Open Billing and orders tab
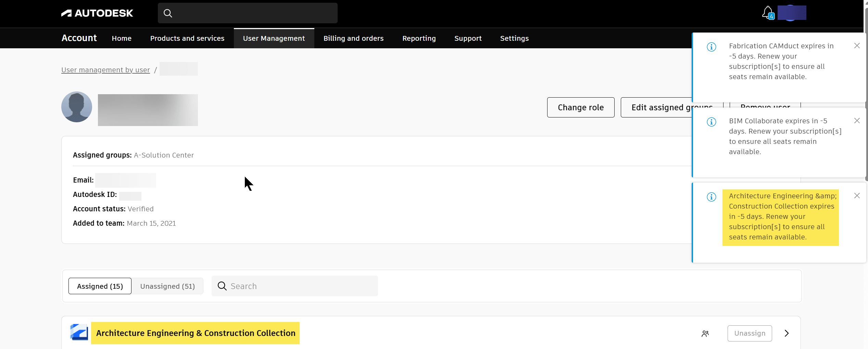Viewport: 868px width, 349px height. click(x=354, y=38)
